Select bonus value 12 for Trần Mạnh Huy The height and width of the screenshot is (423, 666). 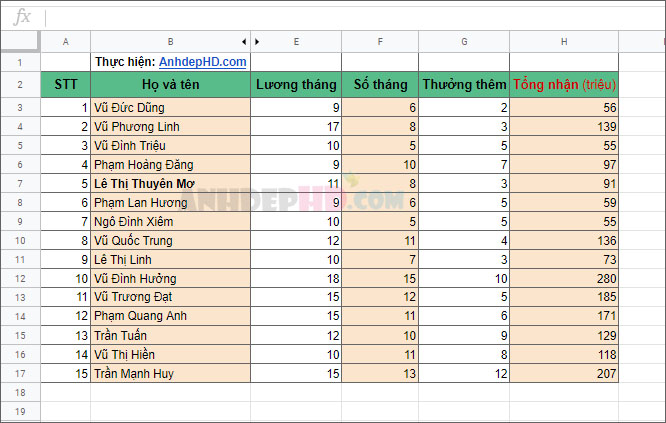pyautogui.click(x=464, y=374)
